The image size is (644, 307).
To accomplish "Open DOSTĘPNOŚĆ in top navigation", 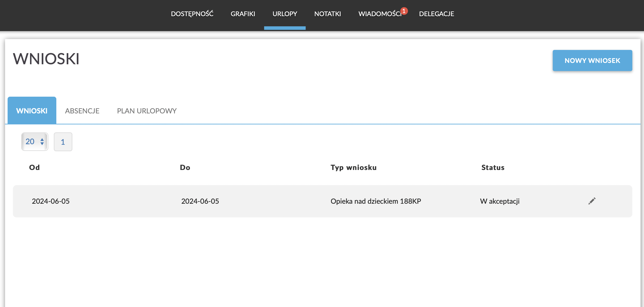I will 192,14.
